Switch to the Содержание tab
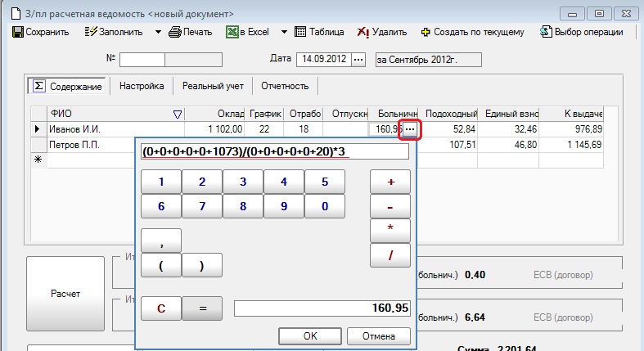The image size is (644, 351). (x=66, y=86)
